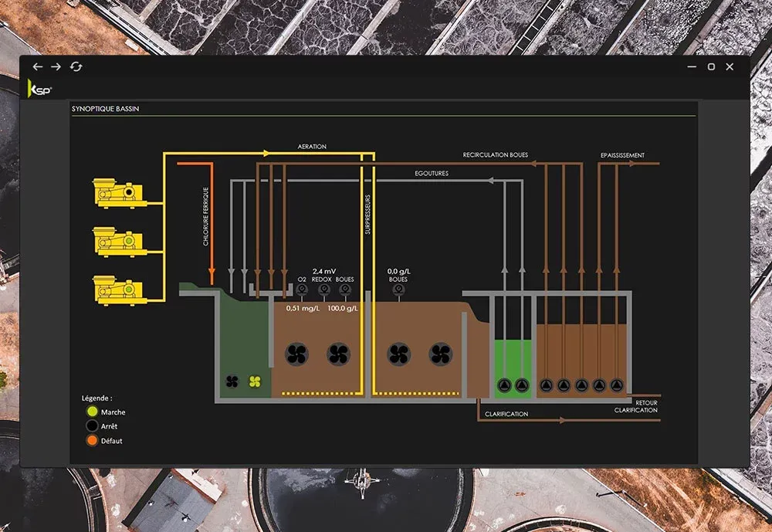Select the rightmost pump in brown sludge tank

[x=615, y=385]
